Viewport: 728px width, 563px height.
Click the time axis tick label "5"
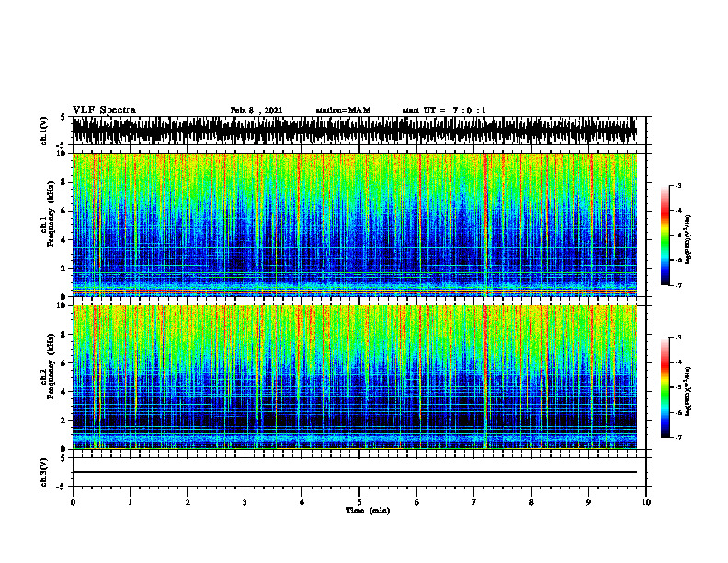359,502
